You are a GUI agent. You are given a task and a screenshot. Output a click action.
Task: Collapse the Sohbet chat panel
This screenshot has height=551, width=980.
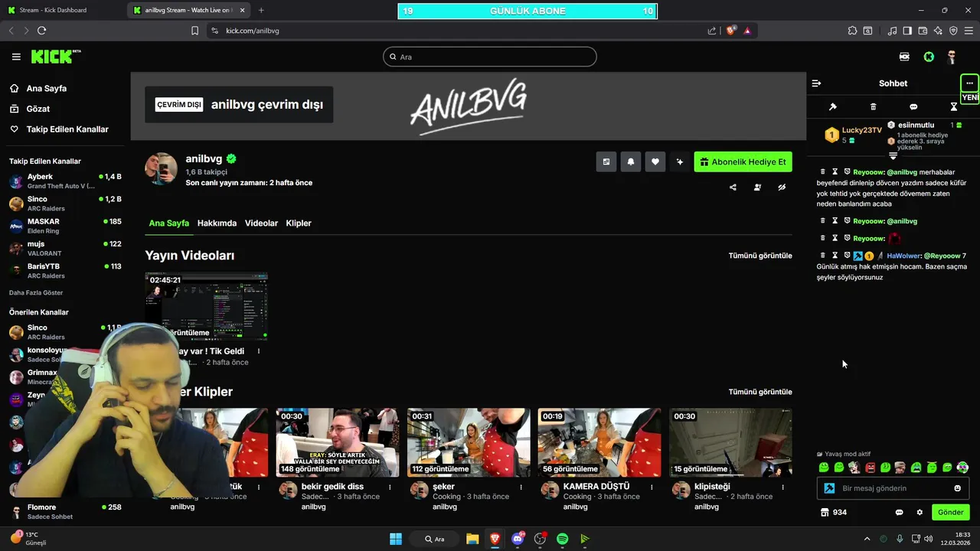(816, 83)
